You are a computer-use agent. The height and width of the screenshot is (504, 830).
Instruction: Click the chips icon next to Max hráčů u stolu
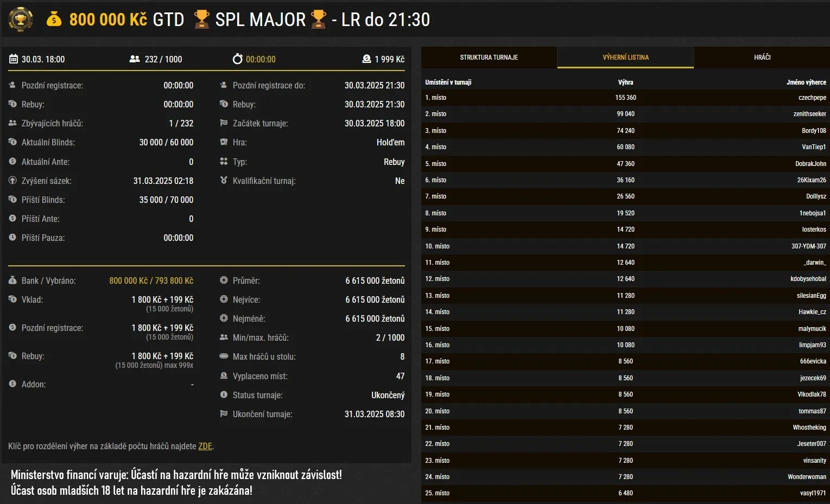223,356
